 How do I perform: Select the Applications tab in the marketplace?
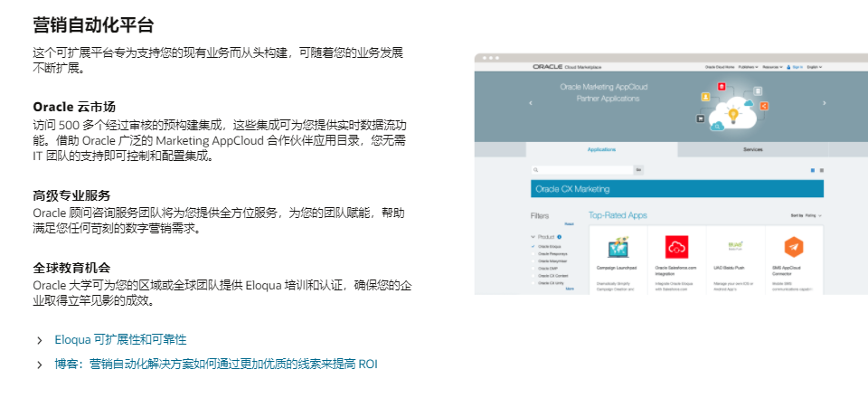pyautogui.click(x=601, y=149)
